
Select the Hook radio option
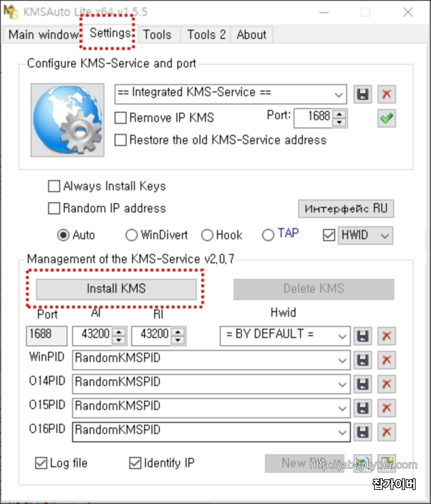207,235
